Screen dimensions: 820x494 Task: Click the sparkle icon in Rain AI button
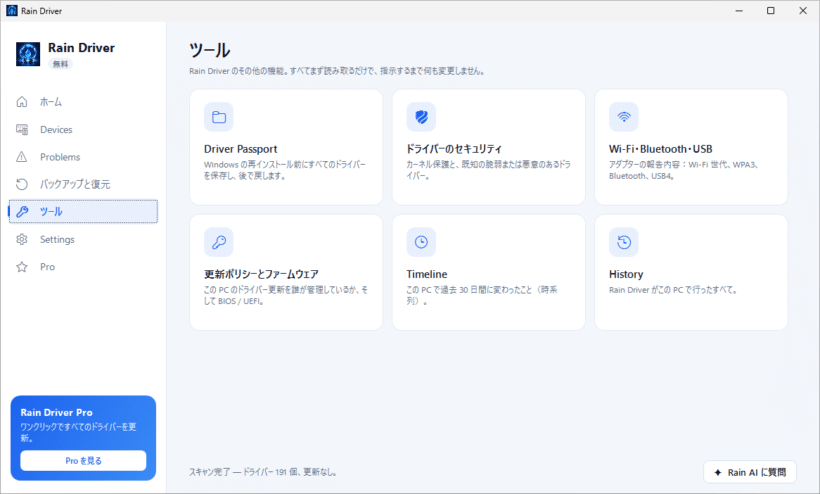pyautogui.click(x=718, y=473)
